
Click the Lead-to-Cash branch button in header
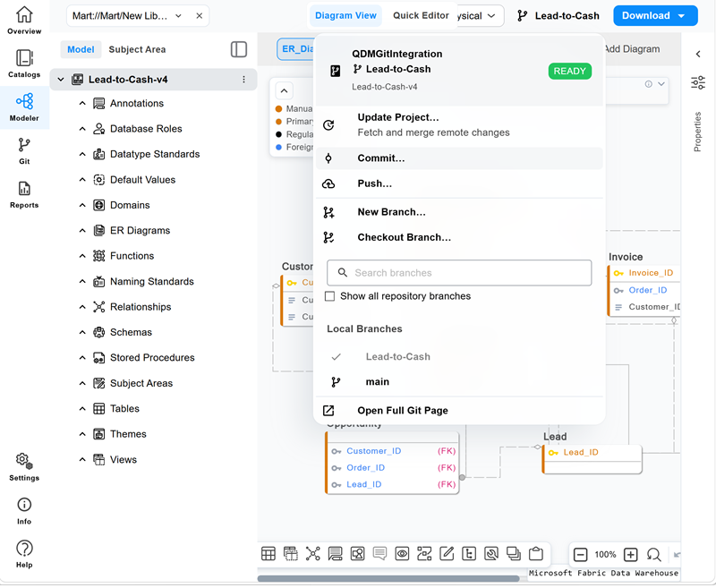pyautogui.click(x=558, y=16)
